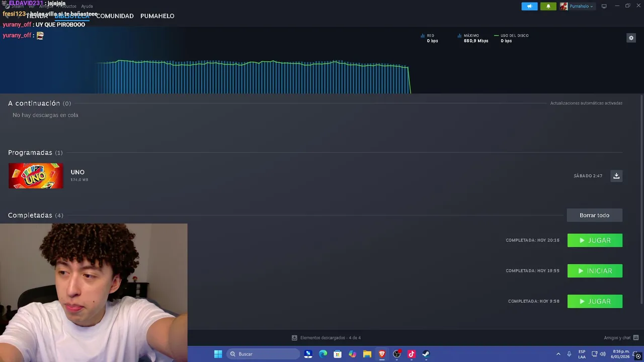The width and height of the screenshot is (644, 362).
Task: Click the RED network stat
Action: coord(430,38)
